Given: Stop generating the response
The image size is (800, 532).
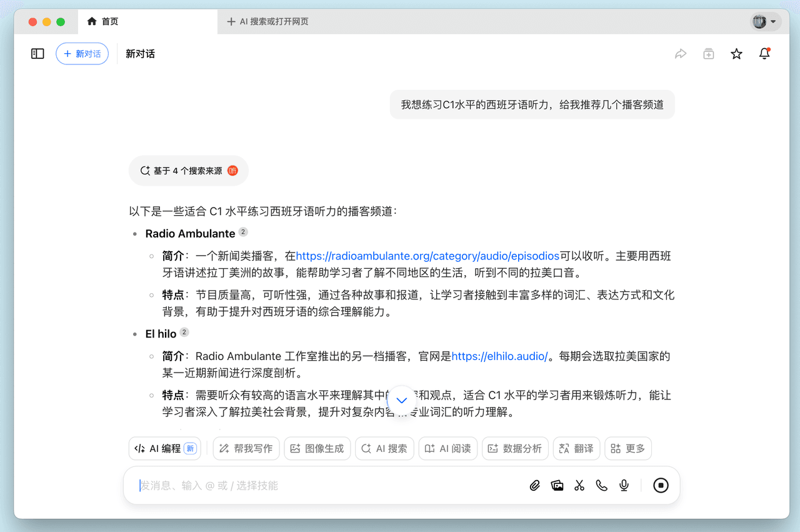Looking at the screenshot, I should [x=661, y=486].
